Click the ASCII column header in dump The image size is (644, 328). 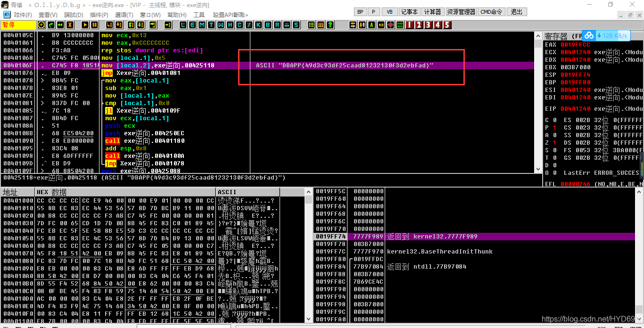click(x=248, y=192)
